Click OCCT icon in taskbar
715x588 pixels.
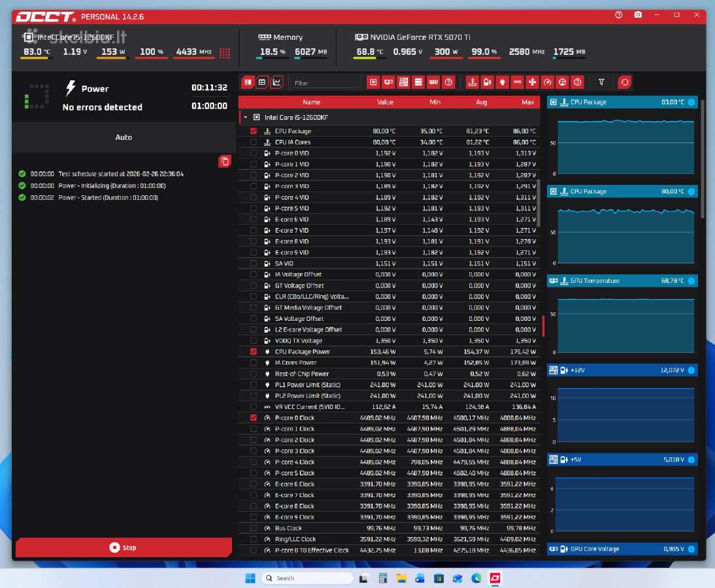495,578
